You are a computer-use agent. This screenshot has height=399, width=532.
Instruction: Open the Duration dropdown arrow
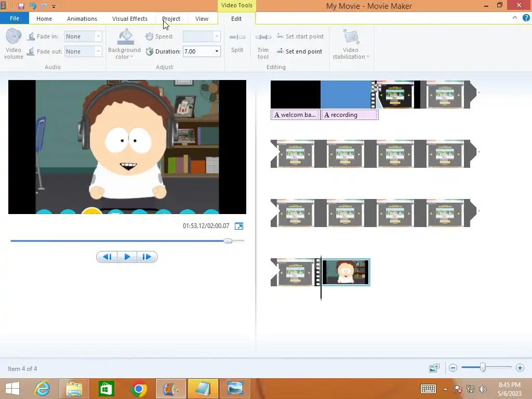(217, 51)
